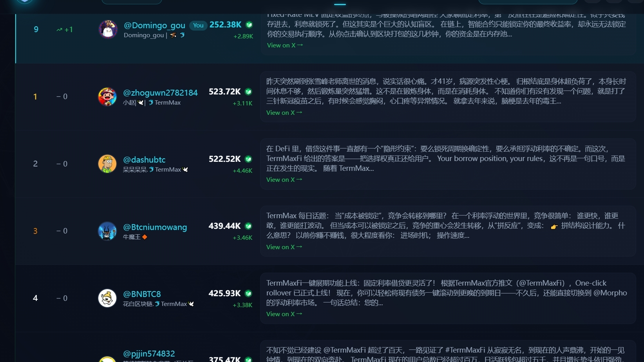The width and height of the screenshot is (644, 362).
Task: Select the 523.72K score value
Action: (x=225, y=92)
